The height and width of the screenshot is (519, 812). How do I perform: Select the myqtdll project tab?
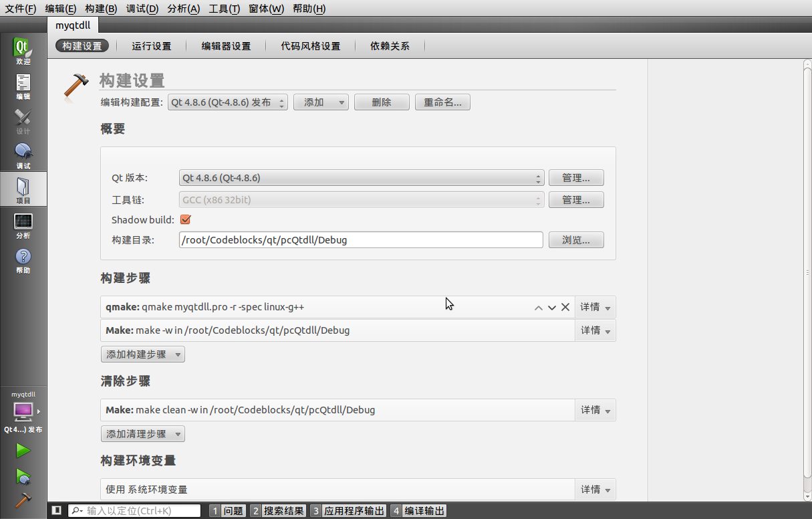(73, 25)
